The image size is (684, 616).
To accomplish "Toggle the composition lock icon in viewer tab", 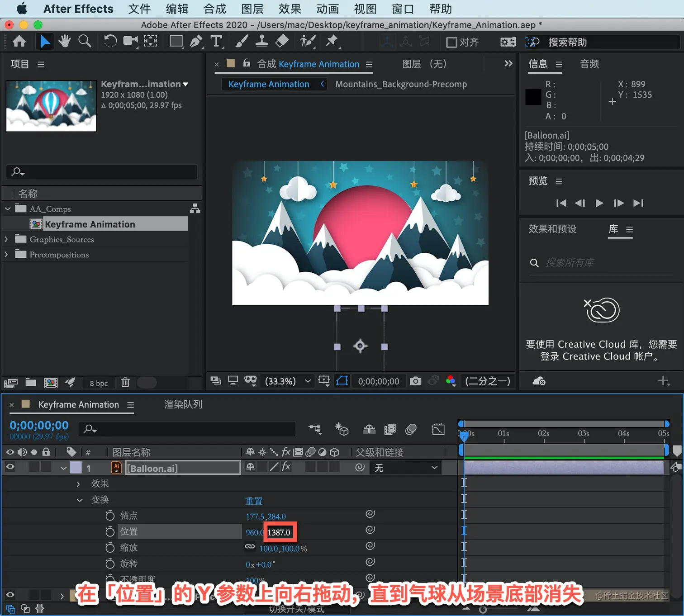I will tap(247, 63).
